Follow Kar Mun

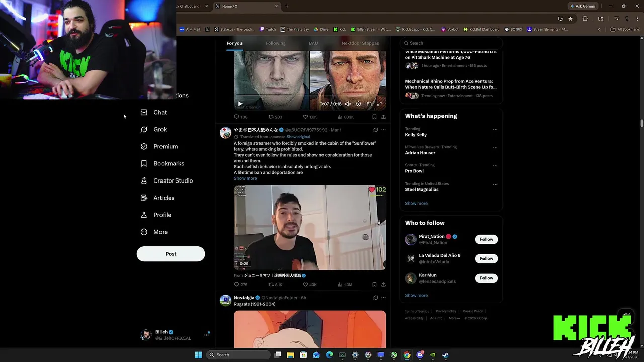(x=487, y=278)
